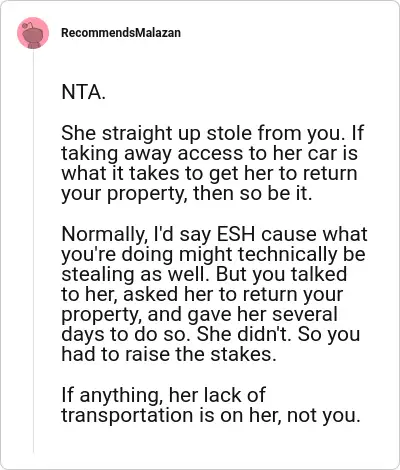Click the line 'you're doing might technically be'
The image size is (400, 470).
(x=213, y=254)
